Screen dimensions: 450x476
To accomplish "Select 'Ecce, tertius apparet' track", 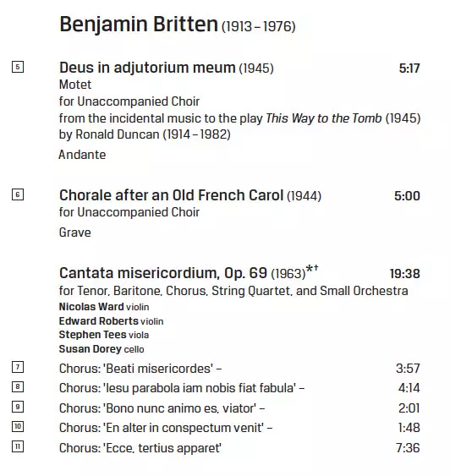I will tap(140, 448).
